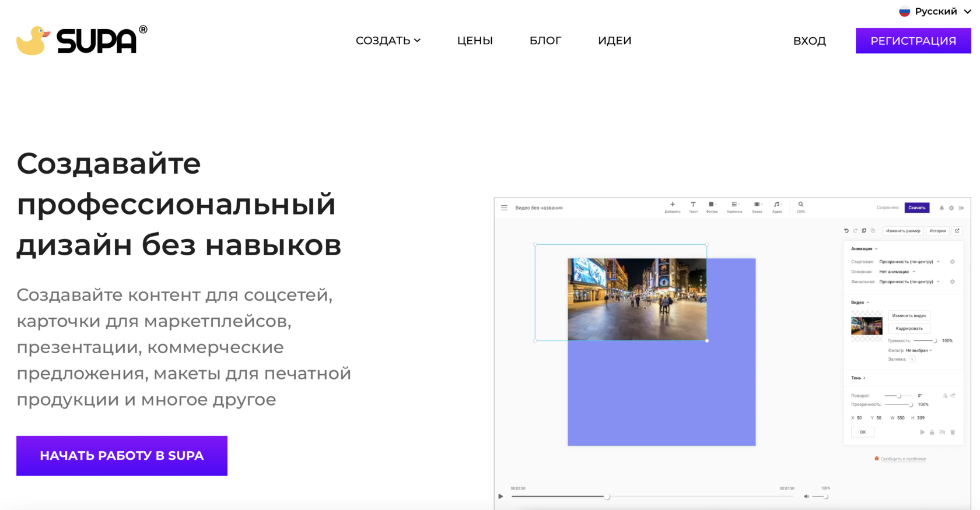Open the Аудио music tool
The image size is (980, 510).
777,207
